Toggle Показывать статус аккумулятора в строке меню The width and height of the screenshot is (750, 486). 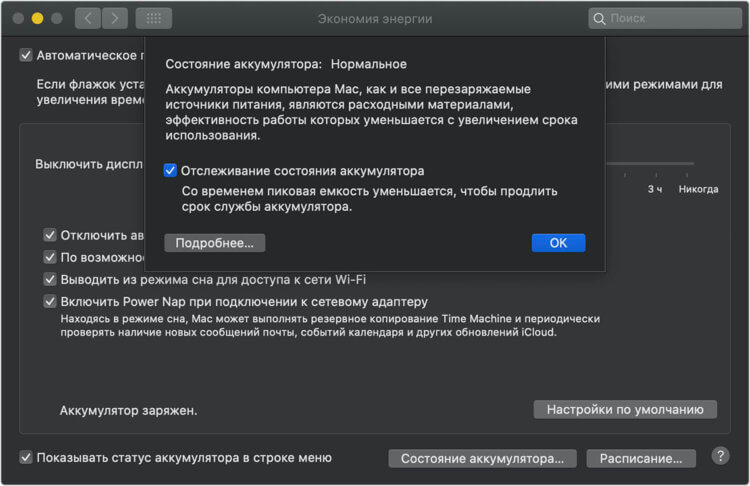coord(26,457)
